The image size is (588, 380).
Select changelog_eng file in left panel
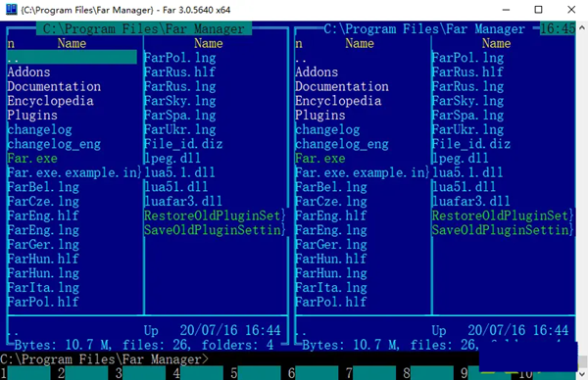[54, 144]
